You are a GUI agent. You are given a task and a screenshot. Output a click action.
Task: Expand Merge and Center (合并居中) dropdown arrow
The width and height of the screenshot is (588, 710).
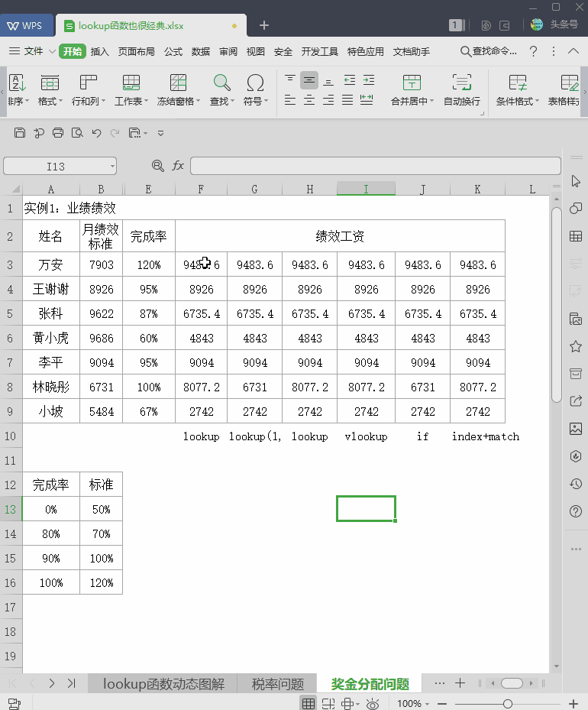coord(431,101)
